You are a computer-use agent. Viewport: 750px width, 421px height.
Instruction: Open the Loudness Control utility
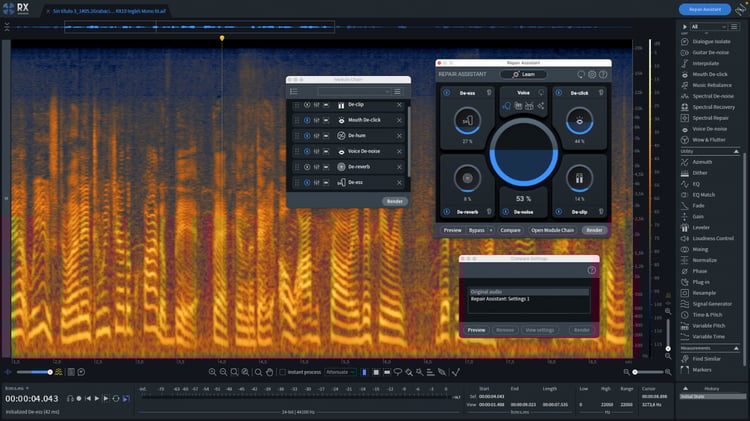708,238
